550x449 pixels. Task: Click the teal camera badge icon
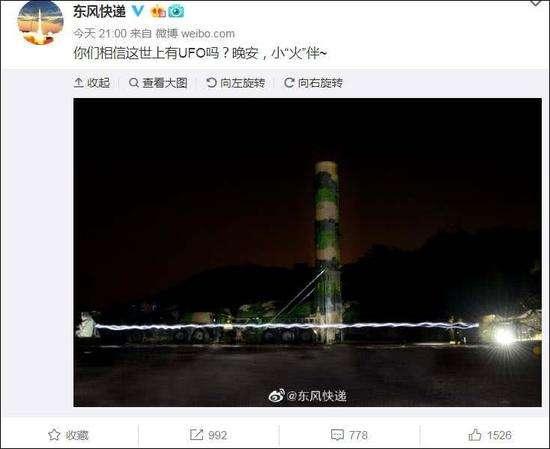tap(176, 12)
